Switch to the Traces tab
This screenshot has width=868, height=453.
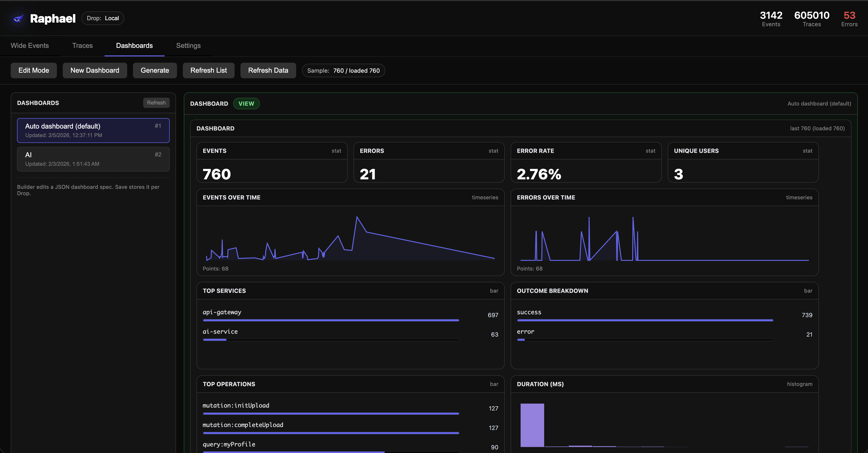click(82, 45)
